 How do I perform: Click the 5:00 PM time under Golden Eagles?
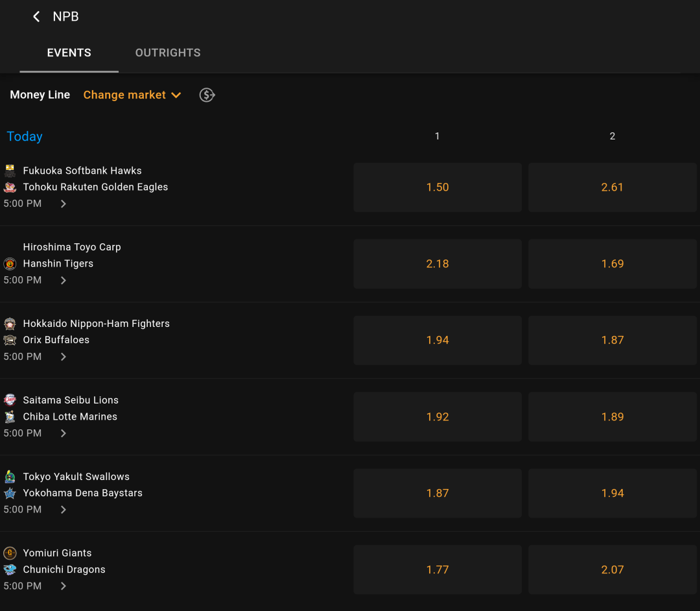pyautogui.click(x=22, y=204)
